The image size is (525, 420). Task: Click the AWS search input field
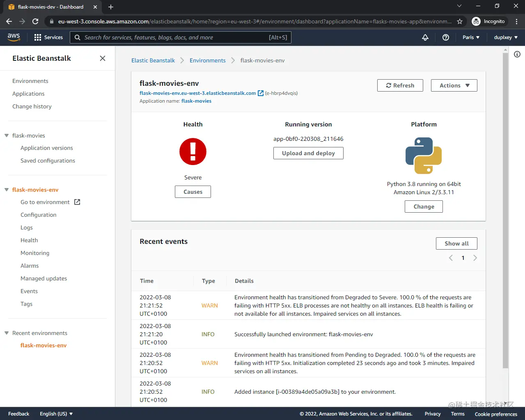[181, 37]
